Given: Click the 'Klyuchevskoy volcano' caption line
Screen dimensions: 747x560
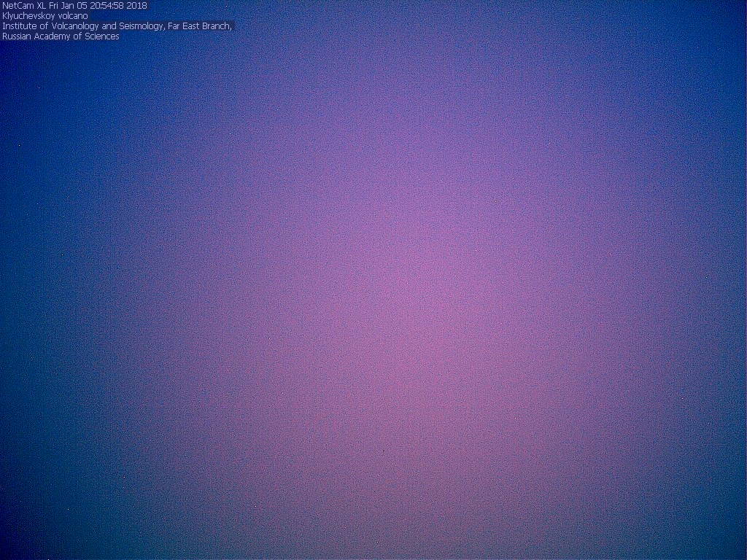Looking at the screenshot, I should (x=44, y=16).
